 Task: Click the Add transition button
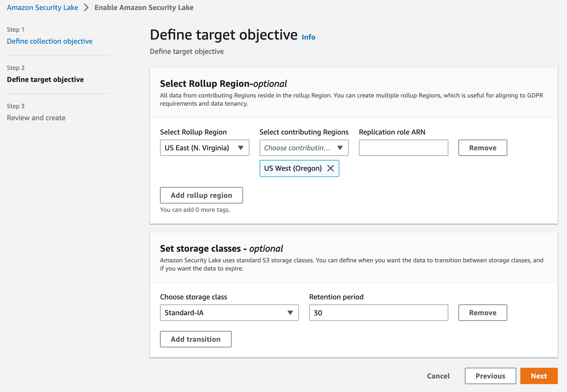pos(196,339)
